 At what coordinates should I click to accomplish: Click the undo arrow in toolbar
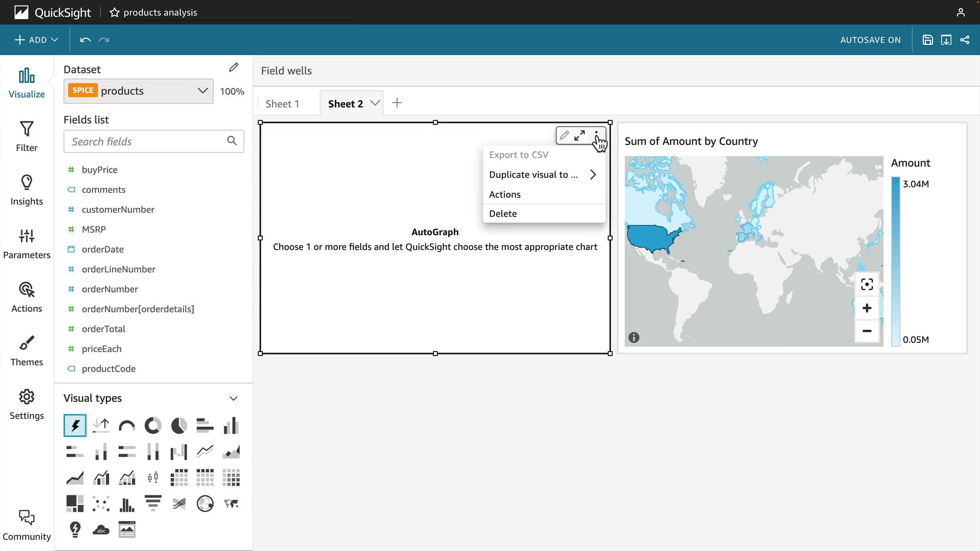[85, 40]
